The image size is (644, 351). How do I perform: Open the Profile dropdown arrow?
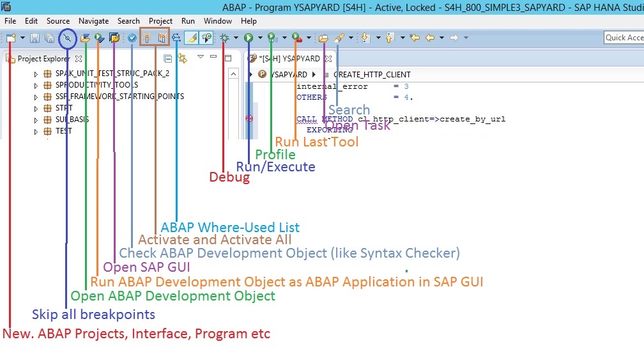tap(284, 38)
